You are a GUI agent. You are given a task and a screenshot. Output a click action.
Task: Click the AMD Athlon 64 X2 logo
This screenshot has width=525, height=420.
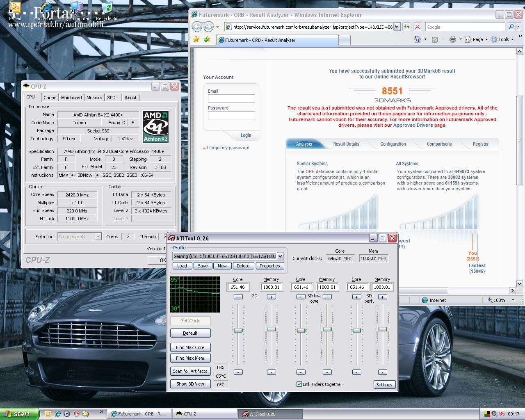pos(156,127)
